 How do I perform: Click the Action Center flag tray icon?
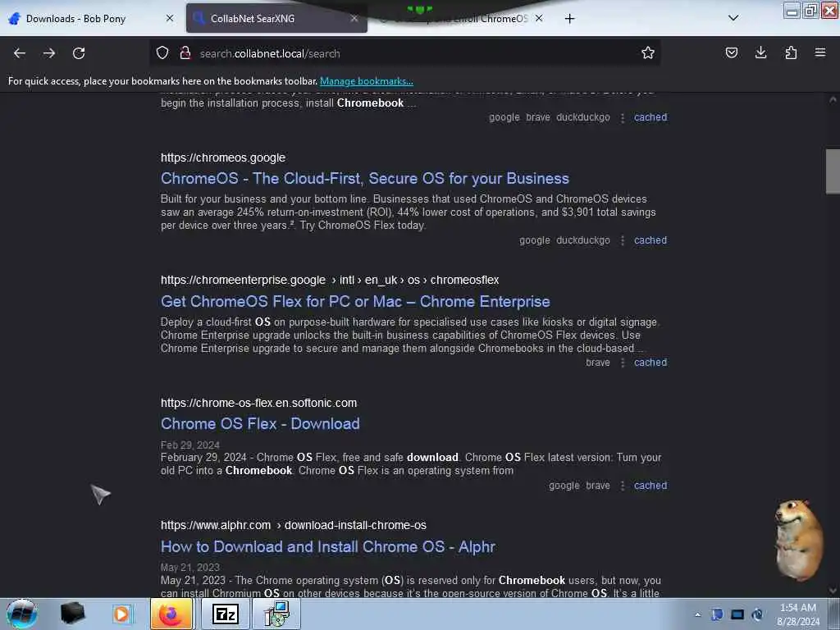(717, 614)
